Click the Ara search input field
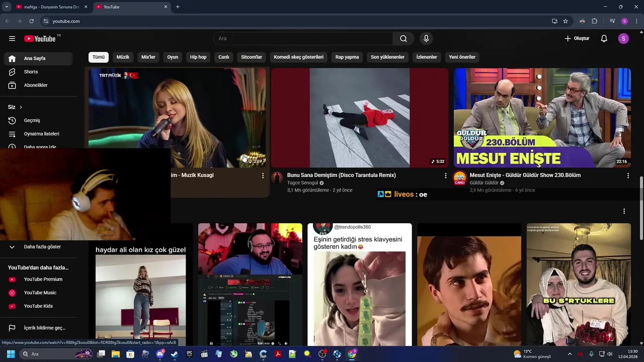The height and width of the screenshot is (362, 644). tap(303, 39)
